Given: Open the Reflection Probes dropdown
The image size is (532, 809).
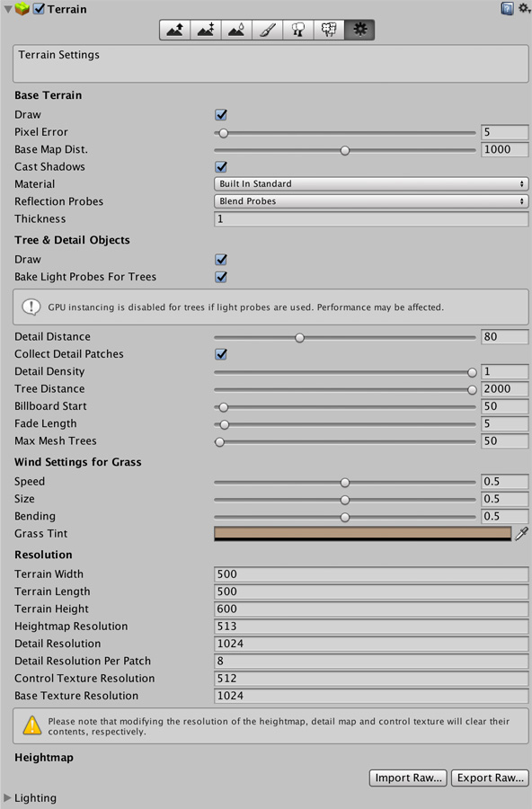Looking at the screenshot, I should [371, 201].
